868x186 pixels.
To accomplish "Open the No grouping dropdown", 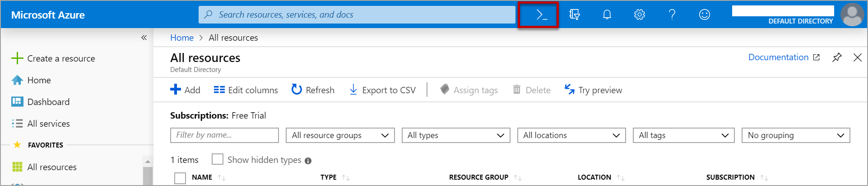I will pos(795,135).
